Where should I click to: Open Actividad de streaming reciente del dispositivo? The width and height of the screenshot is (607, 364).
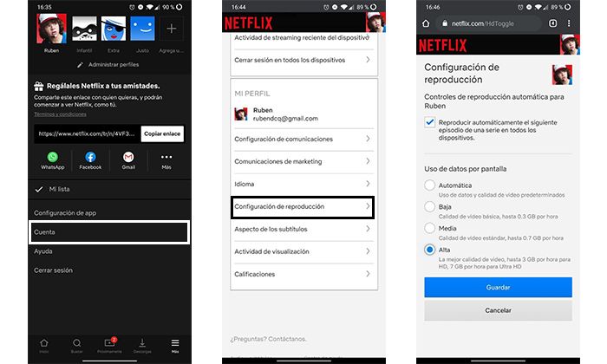303,38
